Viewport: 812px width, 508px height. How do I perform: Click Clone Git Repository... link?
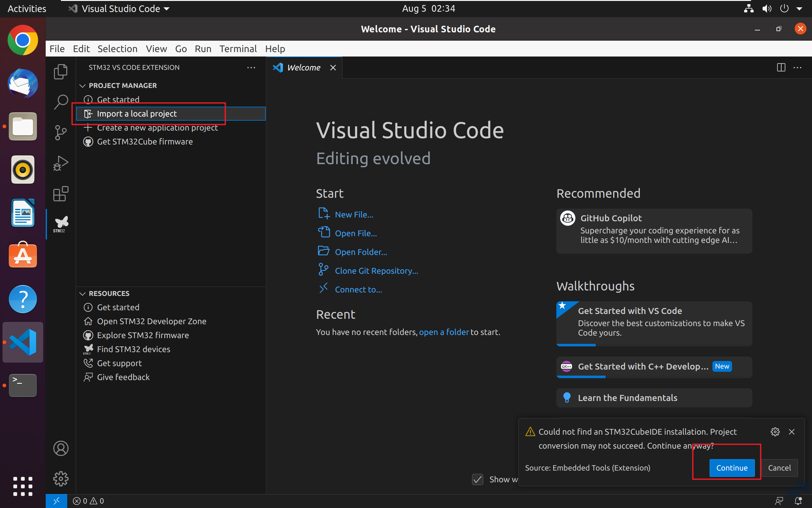(x=377, y=271)
